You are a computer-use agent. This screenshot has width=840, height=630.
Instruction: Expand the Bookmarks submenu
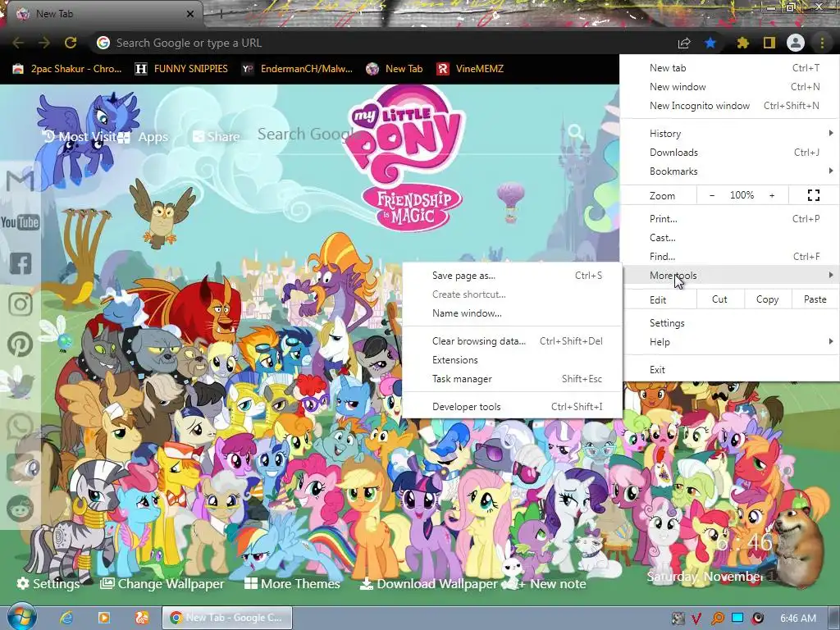pyautogui.click(x=728, y=171)
